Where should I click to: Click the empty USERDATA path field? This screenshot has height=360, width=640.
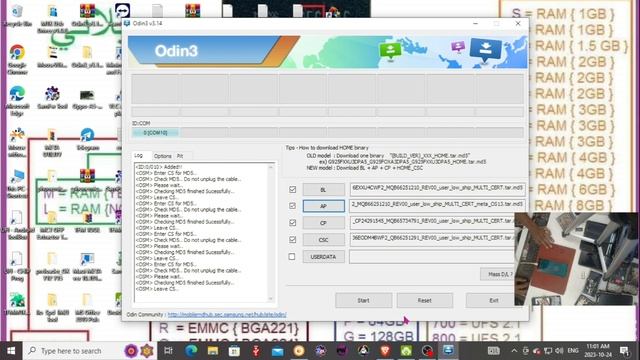point(433,257)
